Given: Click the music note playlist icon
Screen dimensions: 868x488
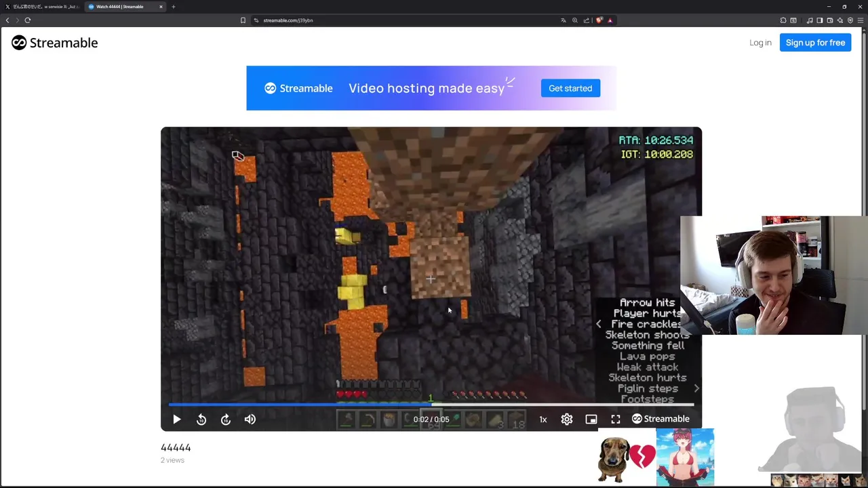Looking at the screenshot, I should (x=809, y=20).
